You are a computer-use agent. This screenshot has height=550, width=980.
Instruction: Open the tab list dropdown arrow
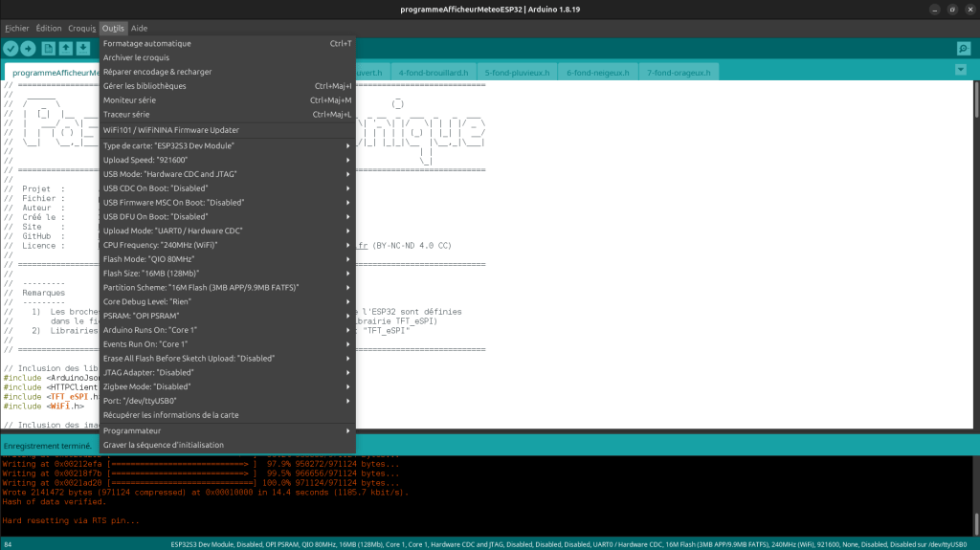point(961,70)
